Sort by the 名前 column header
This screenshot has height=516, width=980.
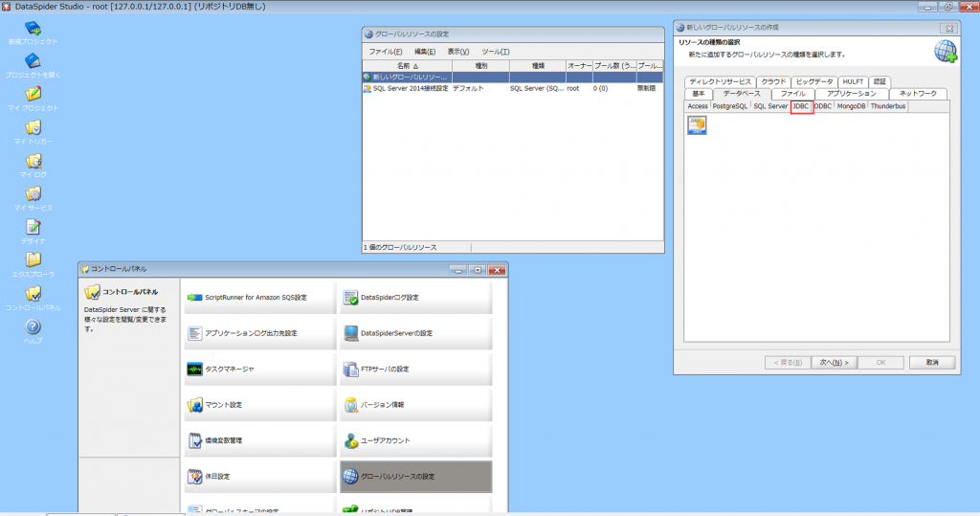click(407, 66)
